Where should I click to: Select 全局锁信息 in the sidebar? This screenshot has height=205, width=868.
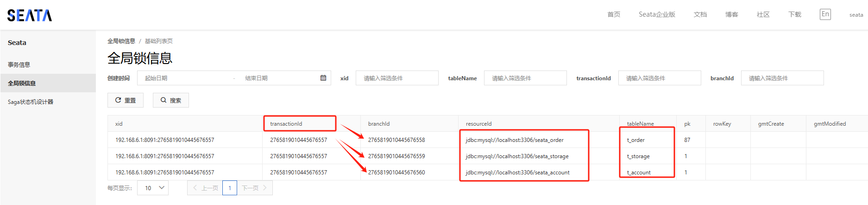click(x=48, y=83)
